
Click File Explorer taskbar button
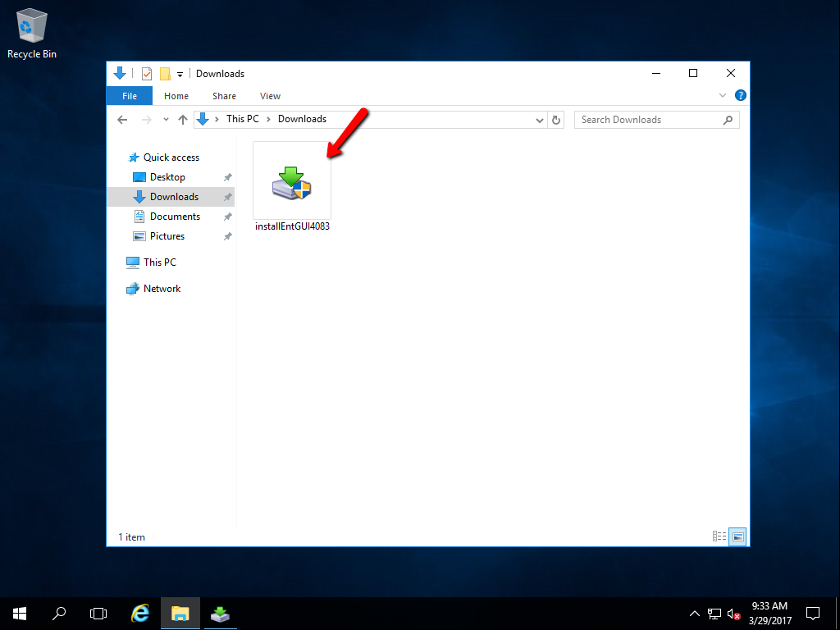pos(180,614)
